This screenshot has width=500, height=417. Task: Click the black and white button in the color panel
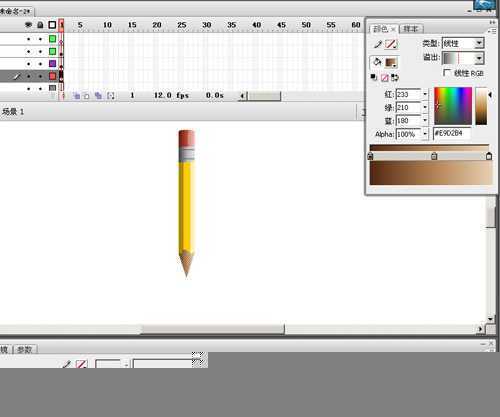tap(374, 78)
